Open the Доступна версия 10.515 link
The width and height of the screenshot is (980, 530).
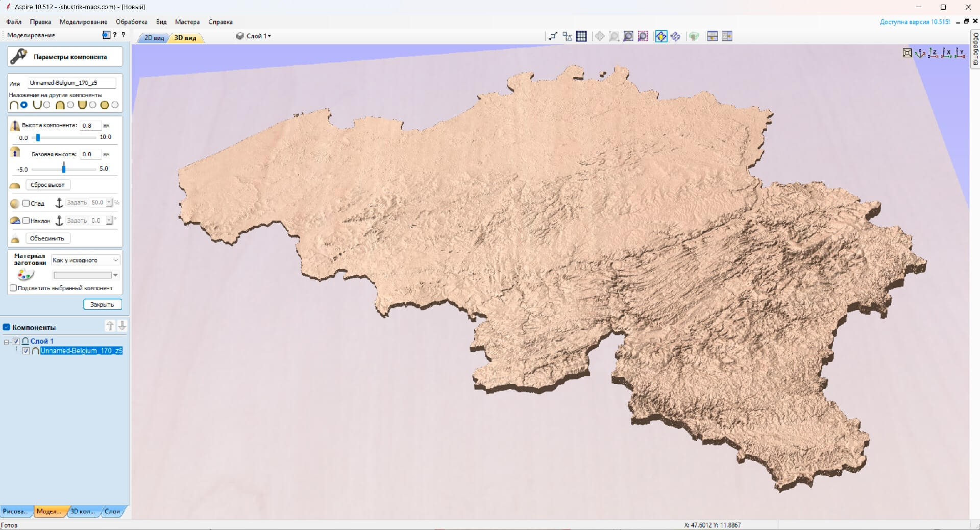click(915, 22)
